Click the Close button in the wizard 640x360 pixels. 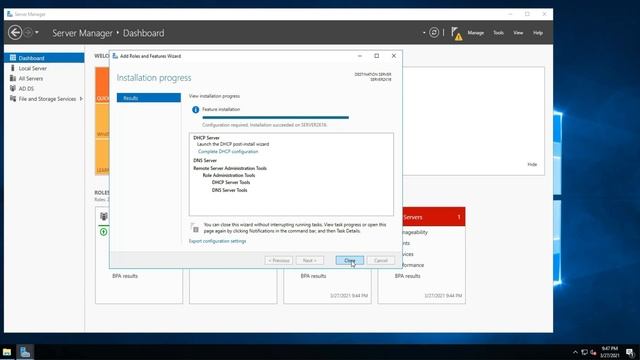click(349, 260)
